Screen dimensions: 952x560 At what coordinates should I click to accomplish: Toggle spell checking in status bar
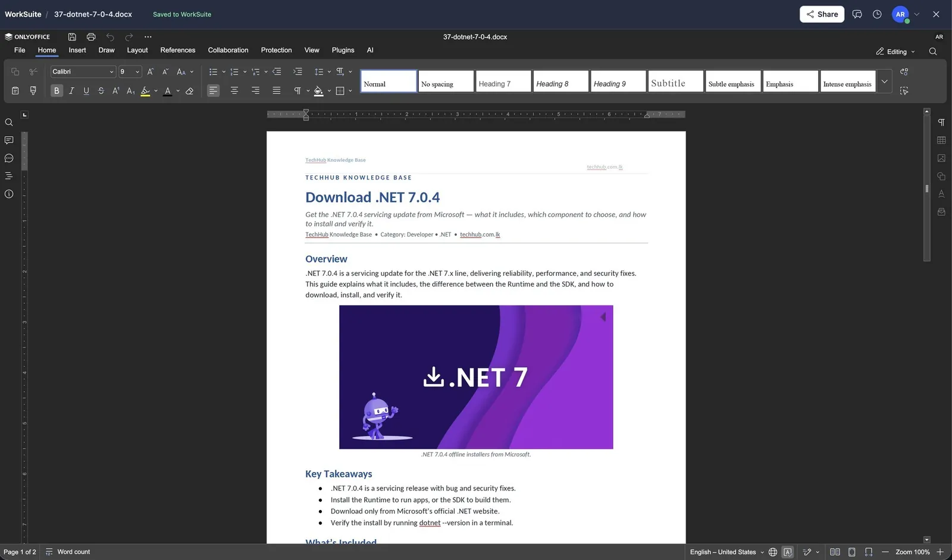(x=788, y=552)
